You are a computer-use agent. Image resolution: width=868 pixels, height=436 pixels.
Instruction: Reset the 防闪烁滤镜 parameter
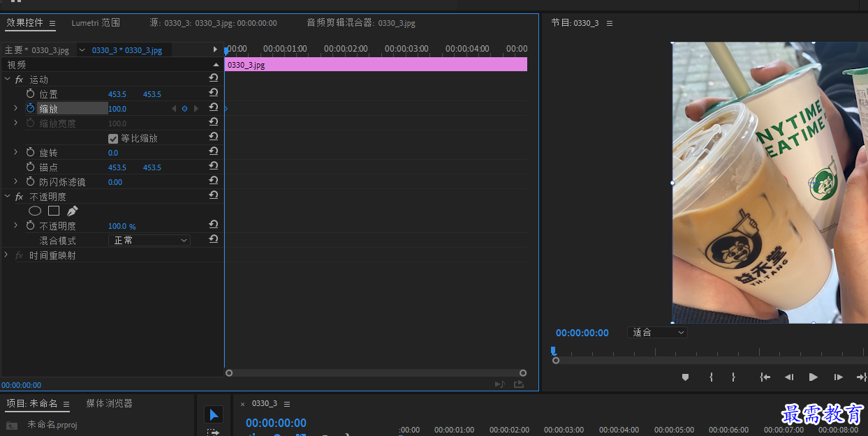point(214,181)
